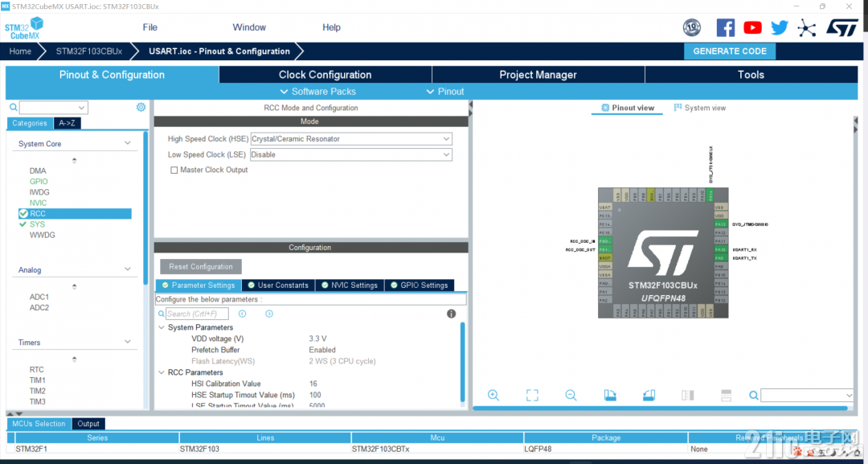Switch to Clock Configuration tab

[325, 75]
